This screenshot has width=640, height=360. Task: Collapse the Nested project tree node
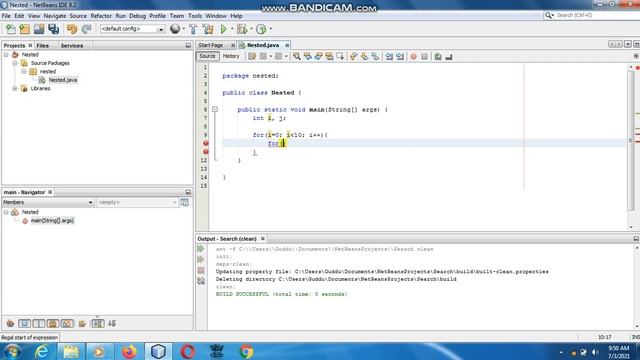(x=6, y=55)
